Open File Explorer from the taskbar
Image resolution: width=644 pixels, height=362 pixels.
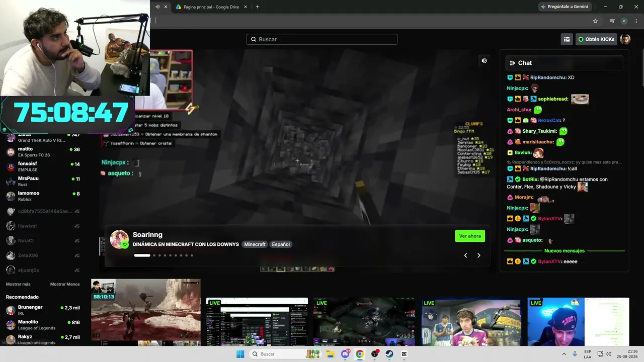coord(330,354)
